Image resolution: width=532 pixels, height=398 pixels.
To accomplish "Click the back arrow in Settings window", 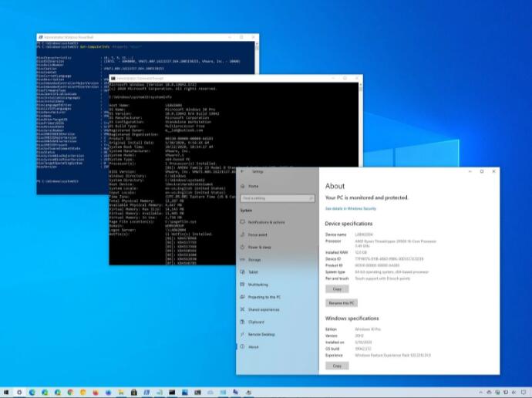I will click(x=242, y=171).
